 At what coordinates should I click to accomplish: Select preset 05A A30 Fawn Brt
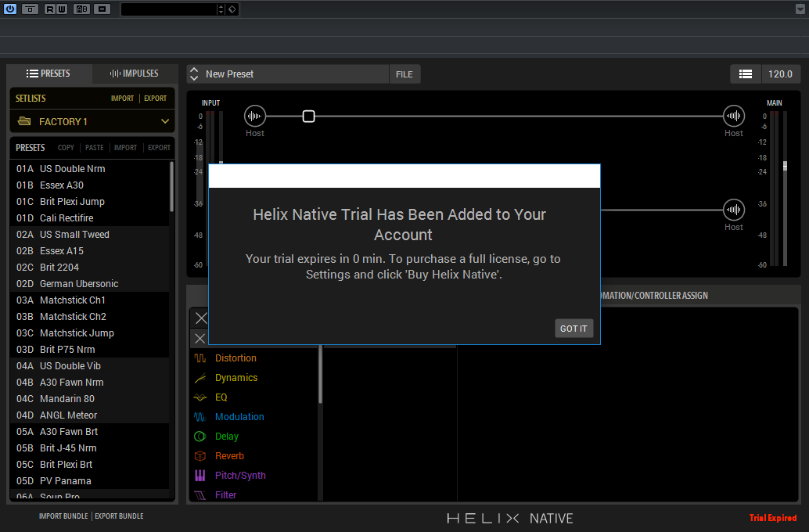tap(89, 432)
